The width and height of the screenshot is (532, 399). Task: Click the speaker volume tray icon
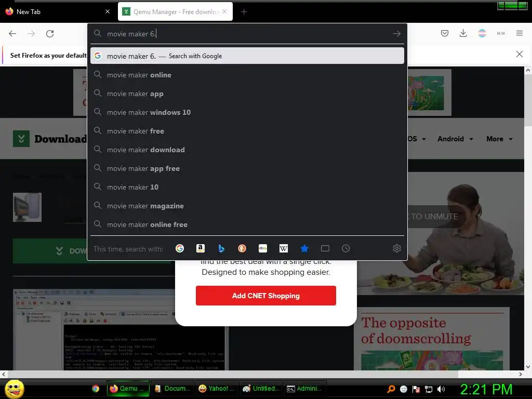click(442, 389)
